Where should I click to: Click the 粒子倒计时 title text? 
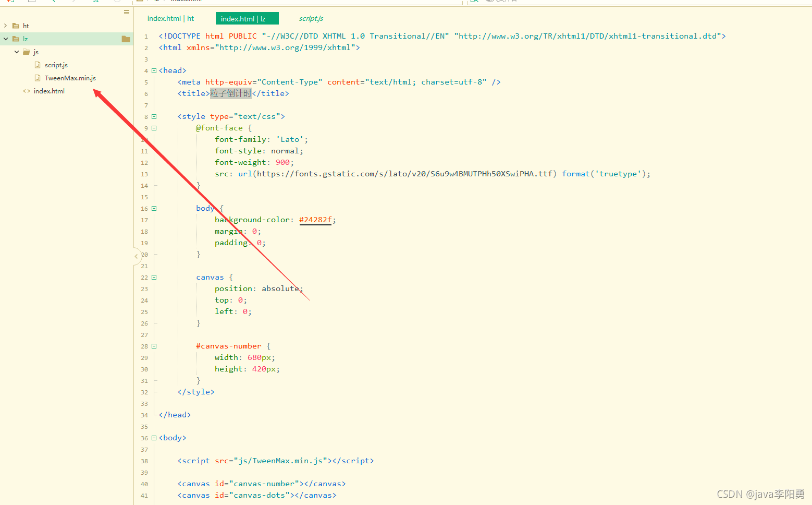pos(231,93)
